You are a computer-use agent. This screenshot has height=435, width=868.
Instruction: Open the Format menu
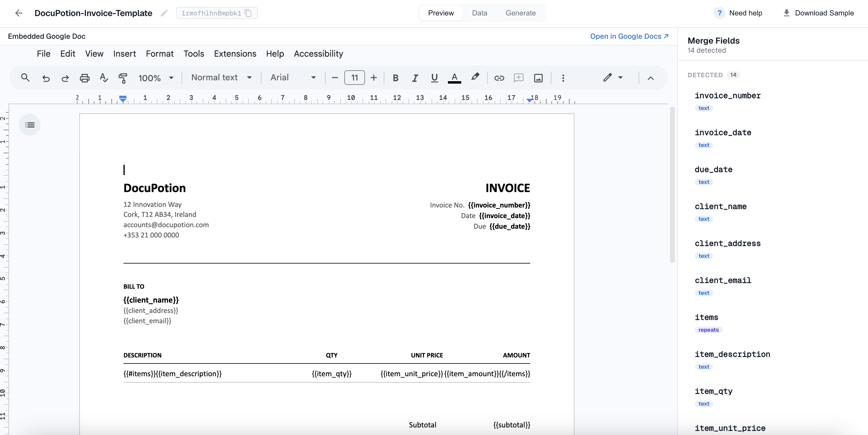click(159, 54)
